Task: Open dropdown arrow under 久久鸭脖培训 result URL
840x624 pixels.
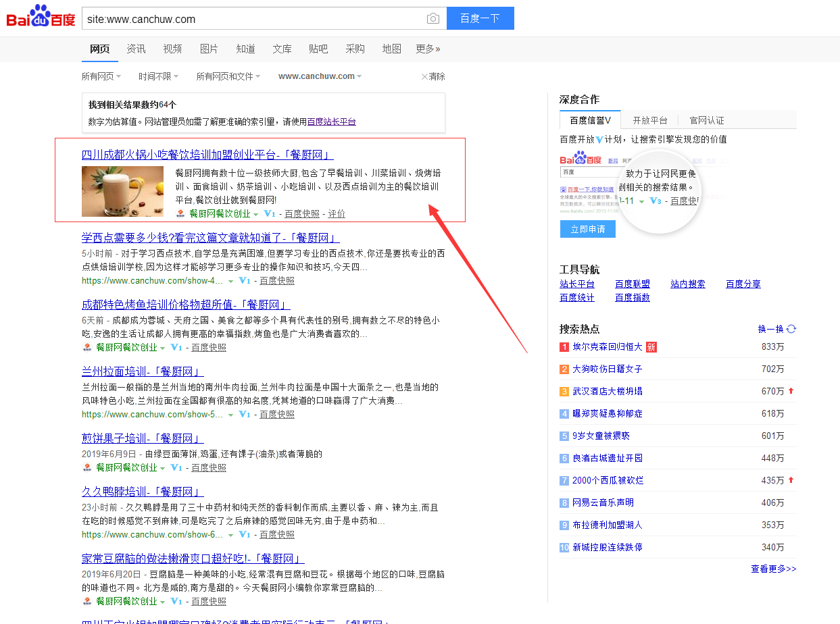Action: pos(230,535)
